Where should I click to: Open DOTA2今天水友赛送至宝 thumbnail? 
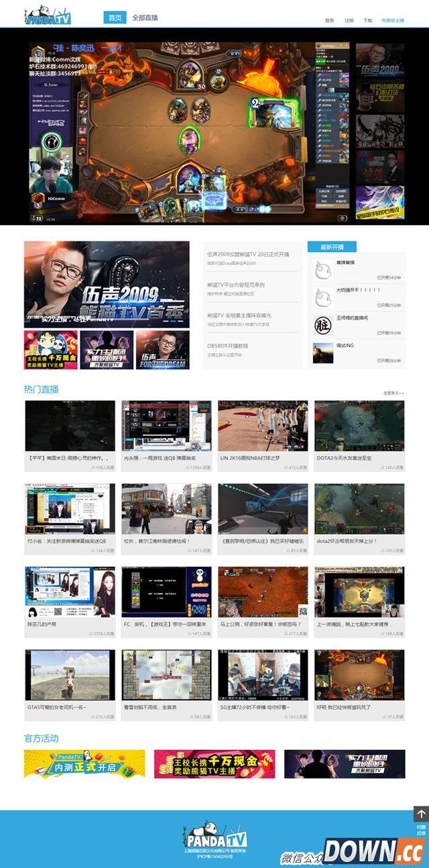pos(359,426)
